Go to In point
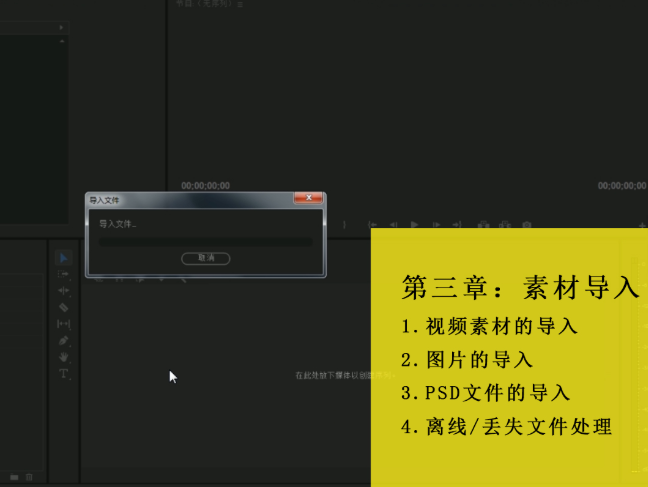Viewport: 648px width, 487px height. [x=372, y=224]
